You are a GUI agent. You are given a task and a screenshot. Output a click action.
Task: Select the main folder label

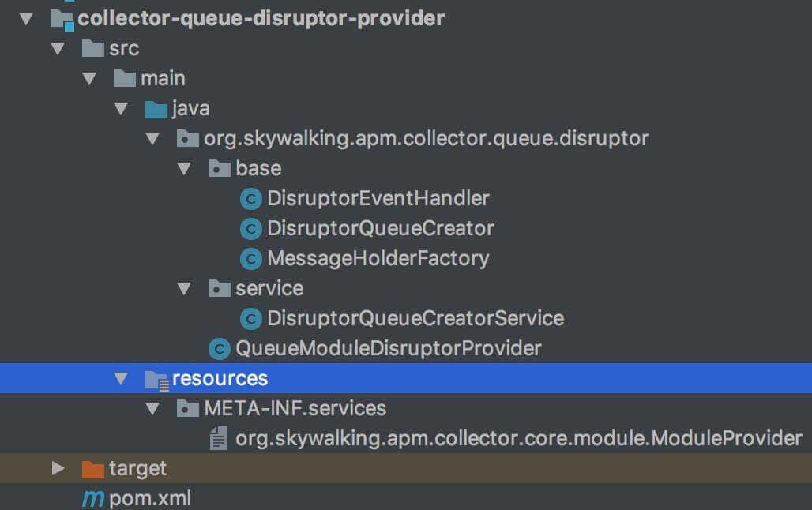pos(163,79)
